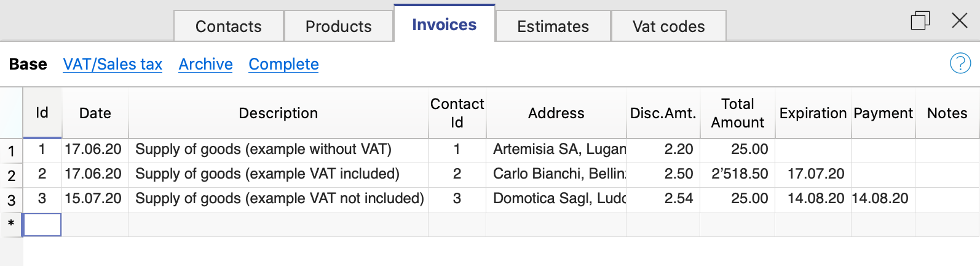
Task: Select the Base view
Action: (28, 64)
